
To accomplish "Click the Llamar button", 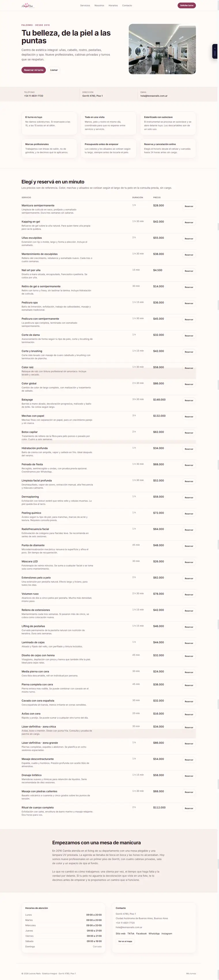I will tap(54, 70).
